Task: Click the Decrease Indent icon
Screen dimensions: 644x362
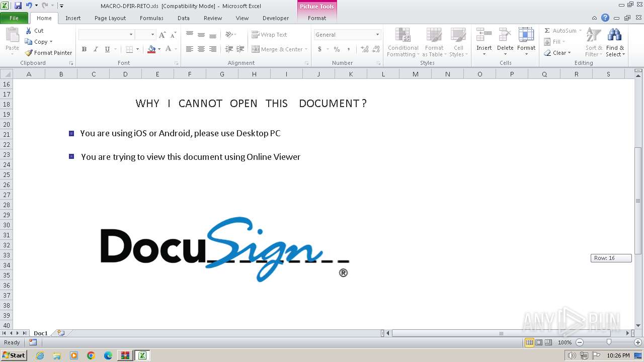Action: tap(229, 49)
